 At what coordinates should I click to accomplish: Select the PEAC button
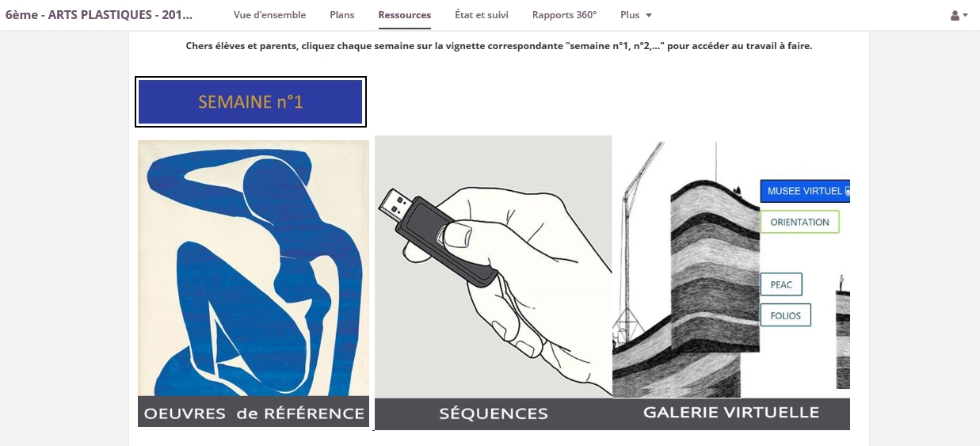tap(781, 284)
